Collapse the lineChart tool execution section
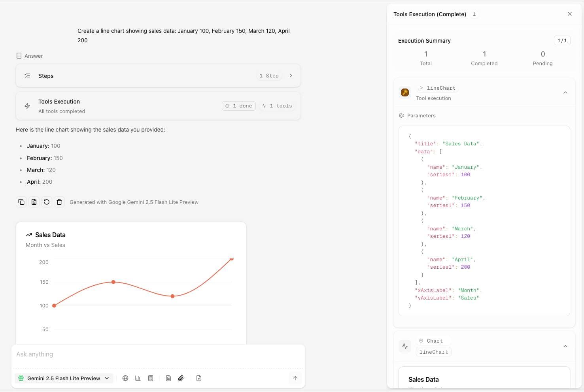The image size is (584, 392). point(565,92)
